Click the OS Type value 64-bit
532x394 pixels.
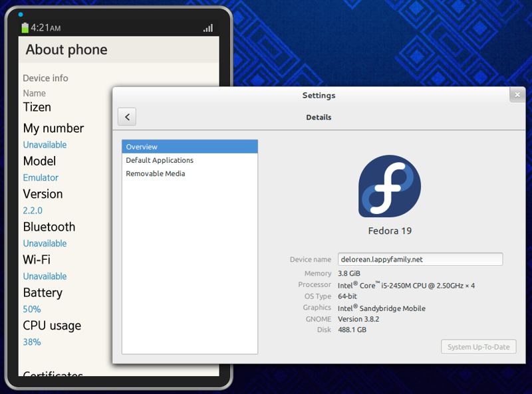pyautogui.click(x=347, y=296)
